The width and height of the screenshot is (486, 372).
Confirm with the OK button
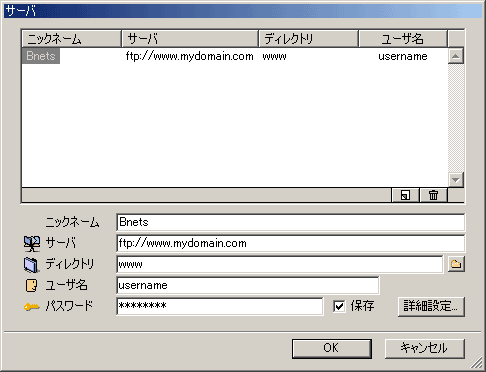click(332, 348)
